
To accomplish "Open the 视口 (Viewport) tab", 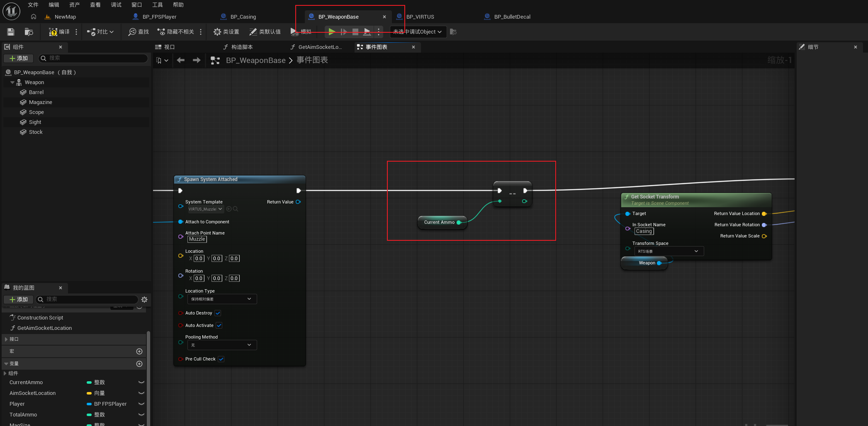I will pos(165,47).
